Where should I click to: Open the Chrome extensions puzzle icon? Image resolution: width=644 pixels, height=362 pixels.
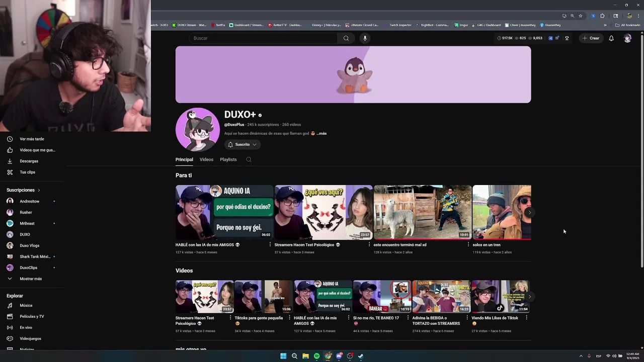pos(602,16)
